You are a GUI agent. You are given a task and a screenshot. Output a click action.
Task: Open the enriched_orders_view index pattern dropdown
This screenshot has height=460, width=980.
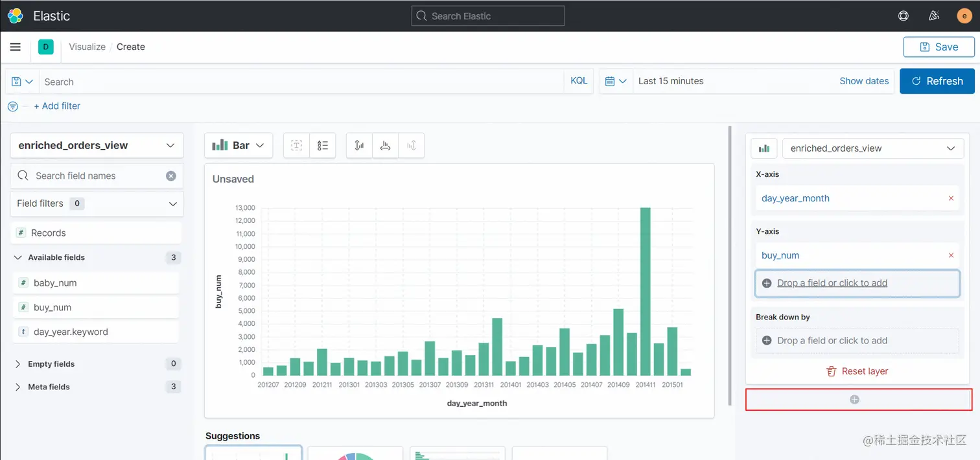[97, 145]
